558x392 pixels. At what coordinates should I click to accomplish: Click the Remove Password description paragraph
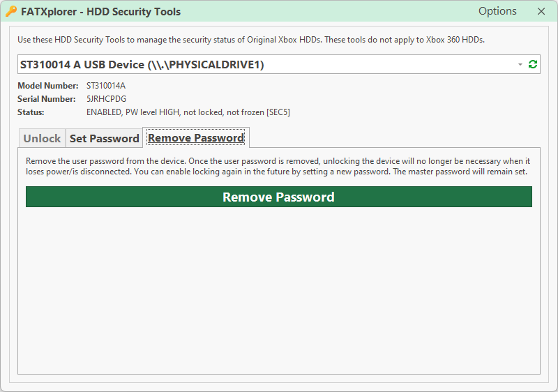(278, 166)
